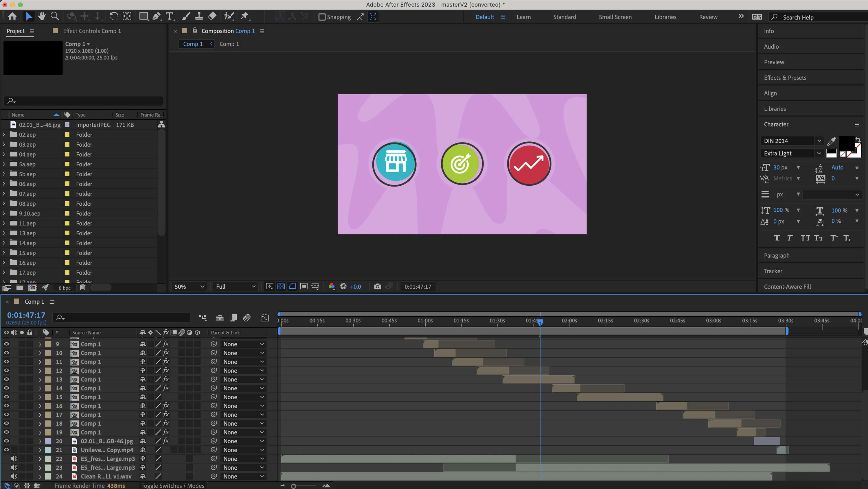The image size is (868, 489).
Task: Switch to Effect Controls Comp 1 tab
Action: (92, 31)
